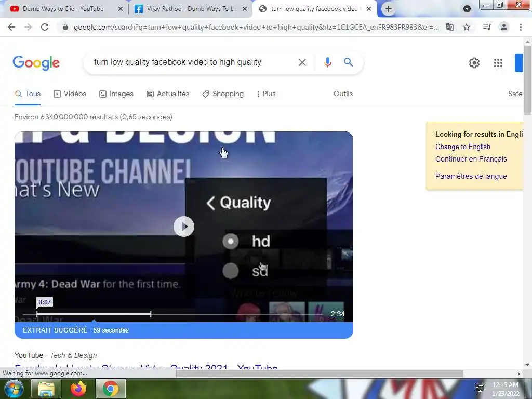Viewport: 532px width, 399px height.
Task: Click Continuer en Français link
Action: [471, 159]
